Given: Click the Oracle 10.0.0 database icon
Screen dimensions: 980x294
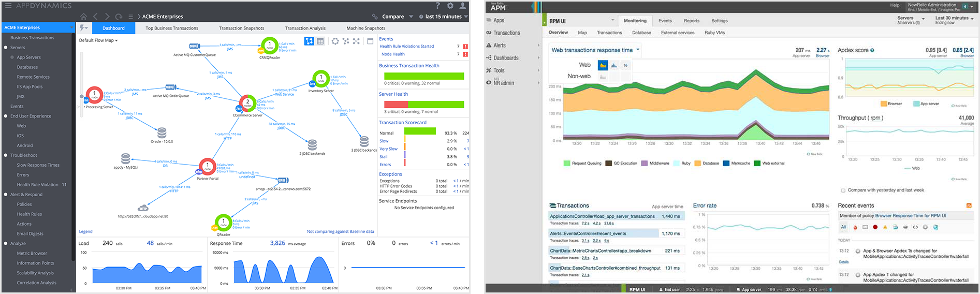Looking at the screenshot, I should [x=162, y=133].
